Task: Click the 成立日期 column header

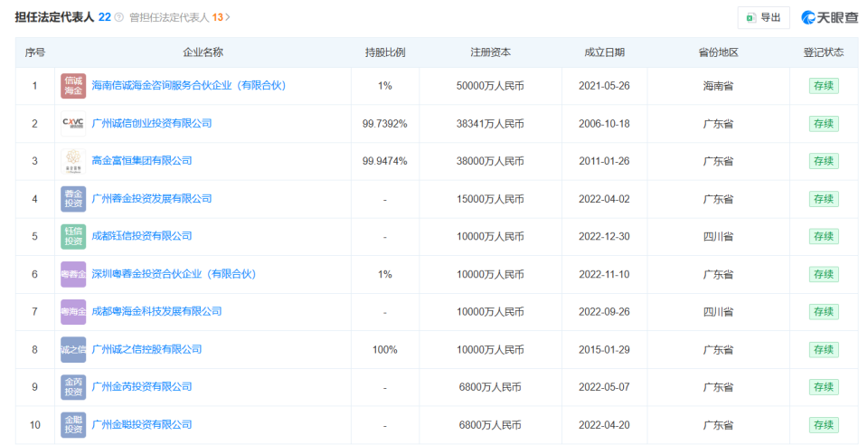Action: pyautogui.click(x=605, y=52)
